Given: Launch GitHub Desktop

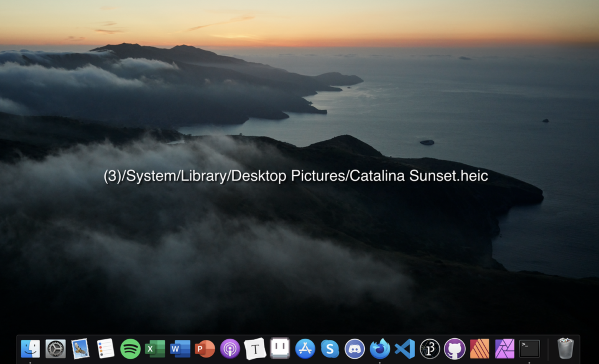Looking at the screenshot, I should [x=455, y=349].
